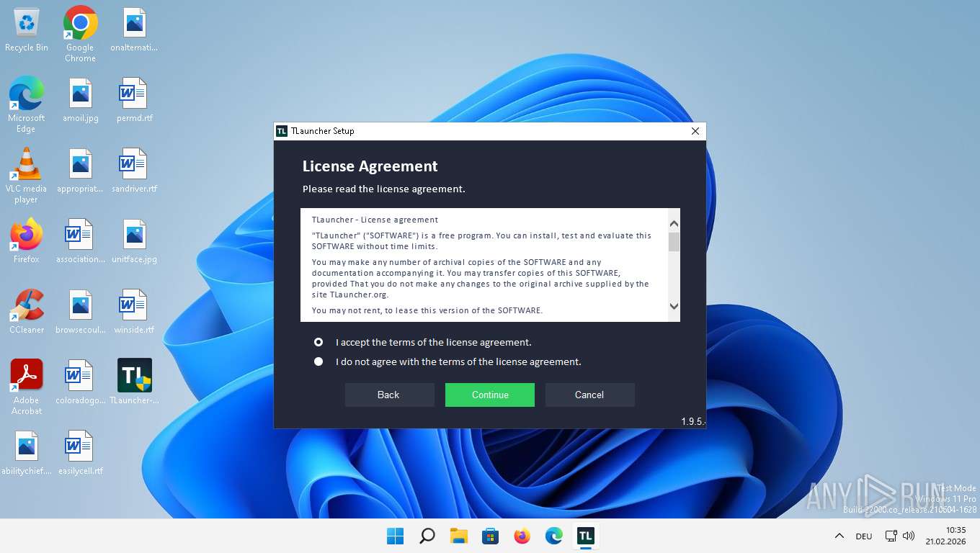The width and height of the screenshot is (980, 553).
Task: Select winside.rtf document
Action: coord(134,313)
